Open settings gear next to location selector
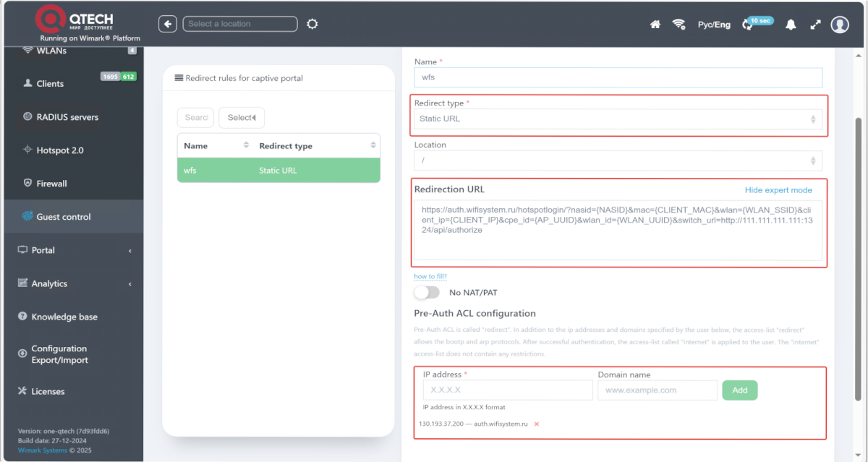Screen dimensions: 868x462 (312, 24)
